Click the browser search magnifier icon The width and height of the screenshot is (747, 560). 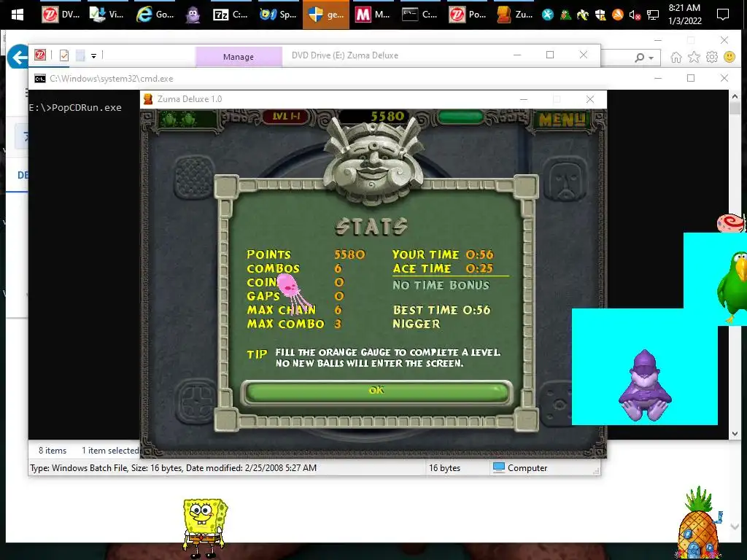(x=639, y=58)
